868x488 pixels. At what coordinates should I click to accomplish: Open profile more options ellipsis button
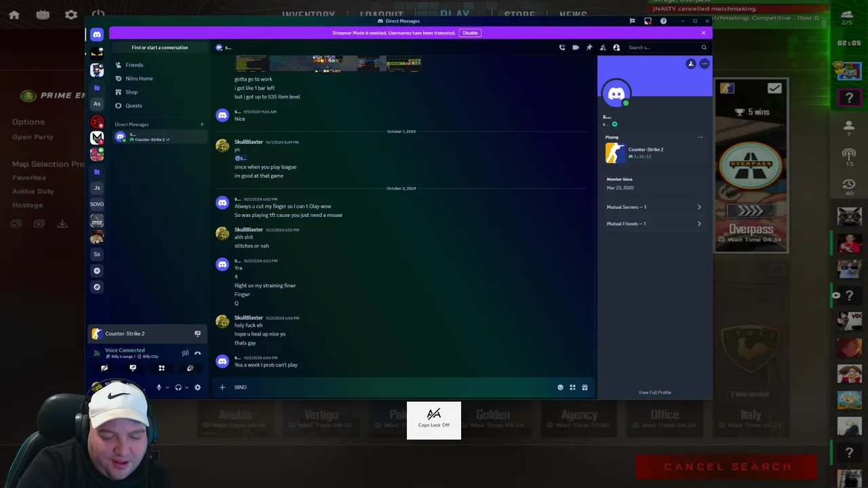(705, 64)
